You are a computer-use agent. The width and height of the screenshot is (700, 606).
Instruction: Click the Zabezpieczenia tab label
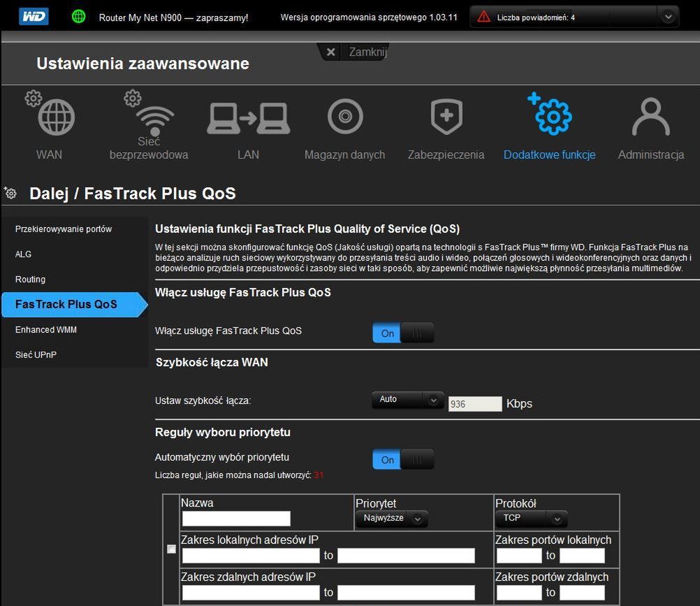pyautogui.click(x=446, y=154)
